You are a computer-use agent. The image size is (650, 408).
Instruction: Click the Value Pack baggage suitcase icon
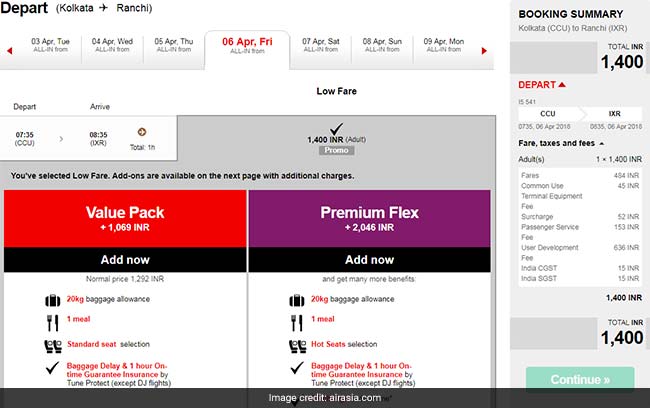[x=52, y=300]
